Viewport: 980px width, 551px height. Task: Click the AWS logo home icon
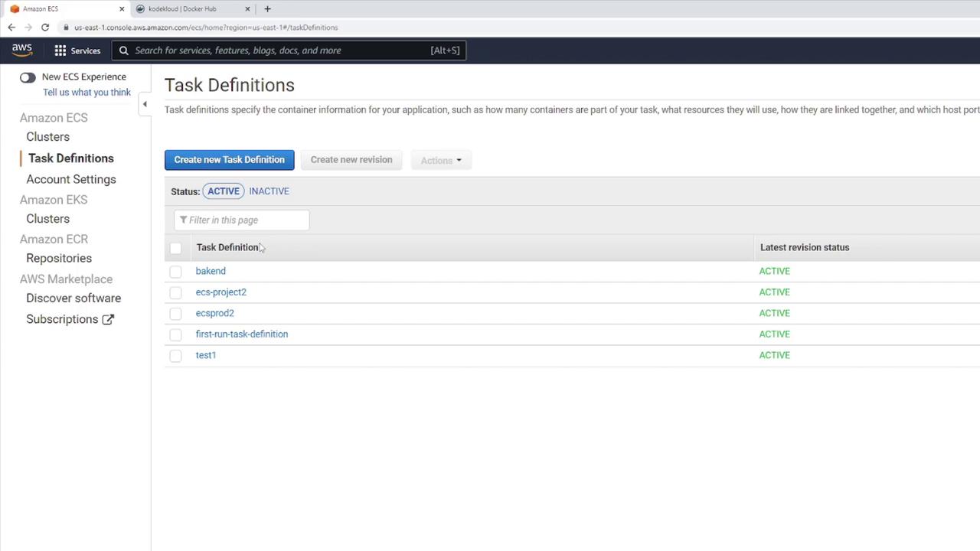coord(22,50)
